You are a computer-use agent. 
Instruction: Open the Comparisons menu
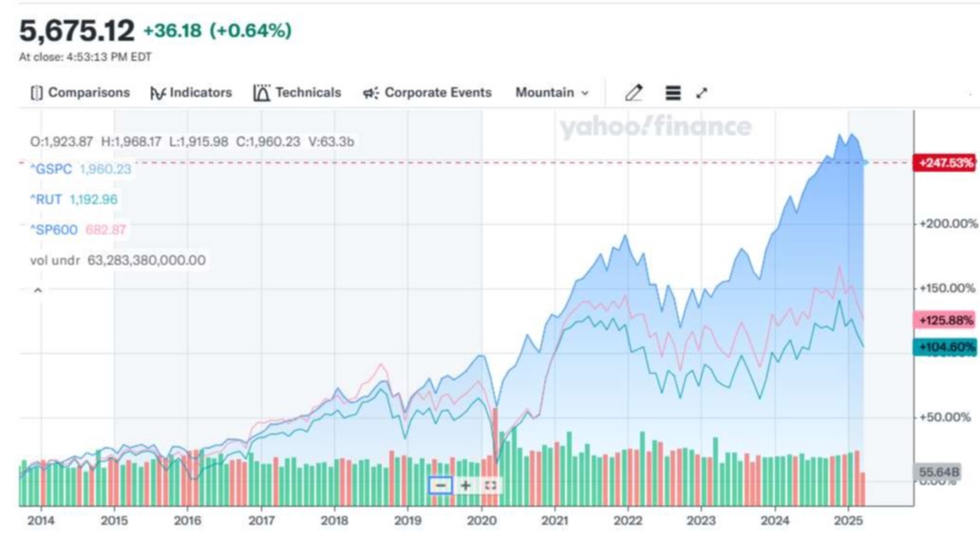coord(80,93)
